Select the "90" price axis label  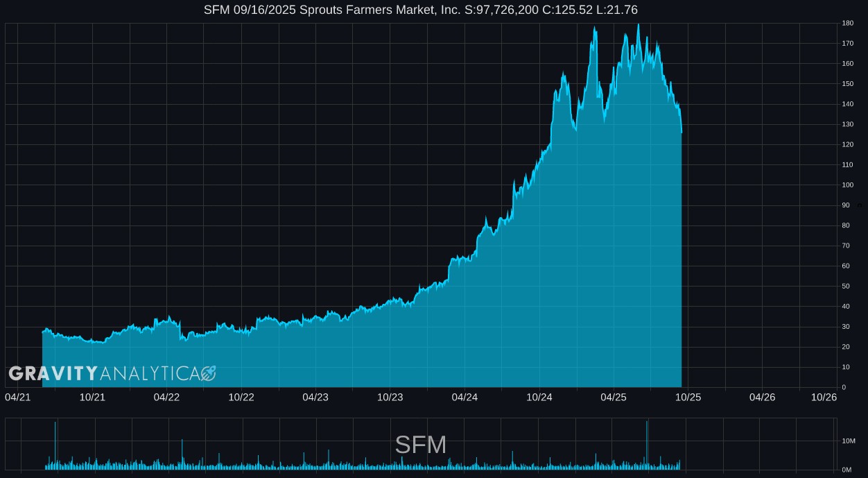click(x=846, y=205)
